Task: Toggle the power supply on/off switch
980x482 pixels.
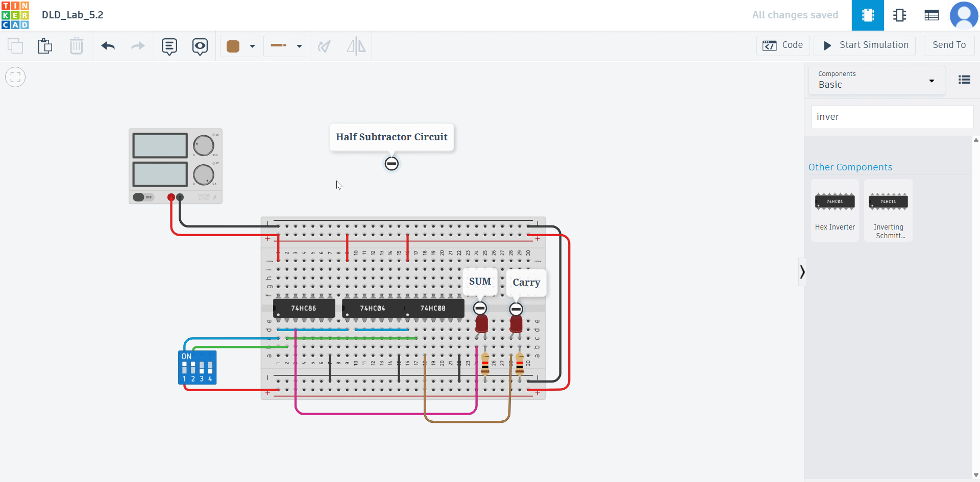Action: [143, 197]
